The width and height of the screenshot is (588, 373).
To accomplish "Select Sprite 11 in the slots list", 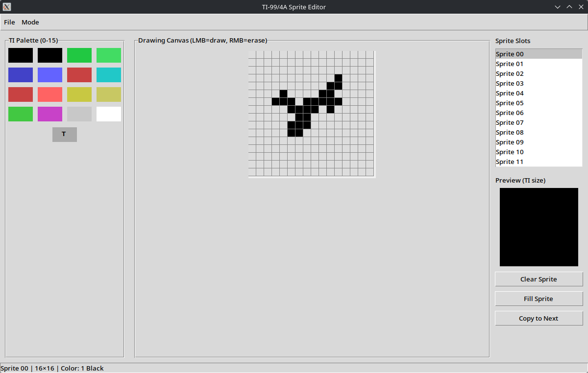I will (539, 162).
